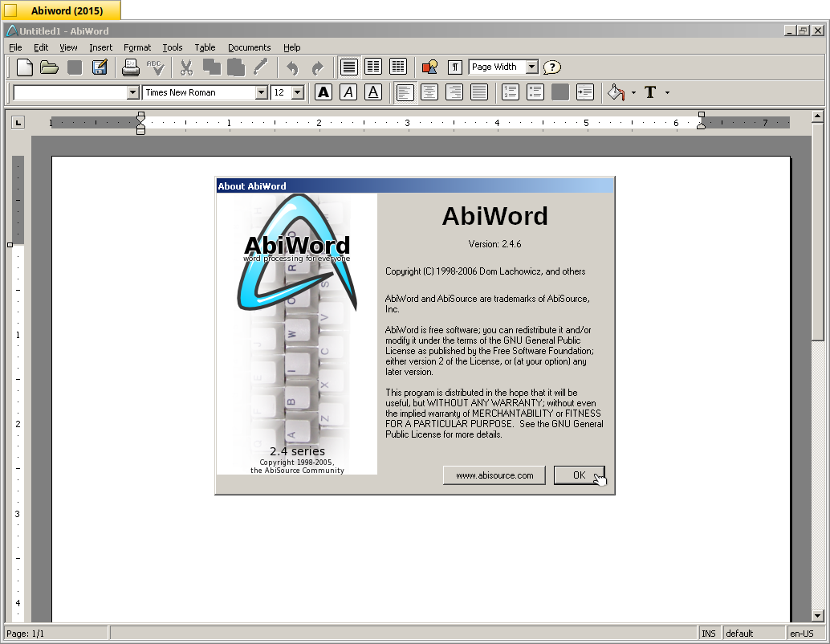Image resolution: width=830 pixels, height=644 pixels.
Task: Print the document with the printer icon
Action: (130, 67)
